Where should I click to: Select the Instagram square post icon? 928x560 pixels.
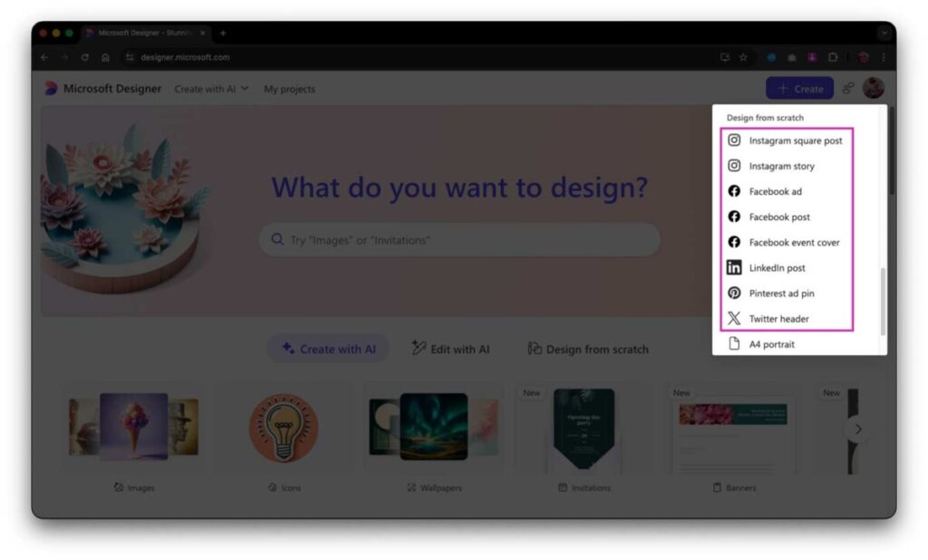(733, 140)
